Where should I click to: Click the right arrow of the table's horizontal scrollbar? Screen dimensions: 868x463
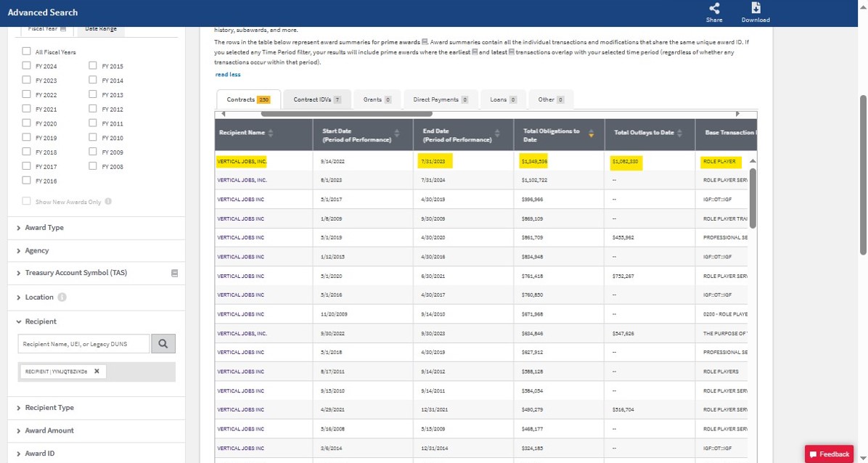737,114
